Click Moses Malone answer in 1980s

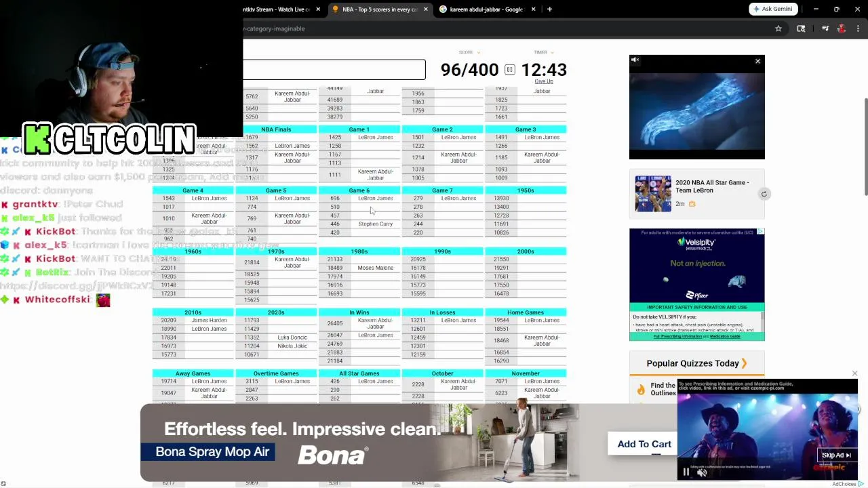click(376, 268)
